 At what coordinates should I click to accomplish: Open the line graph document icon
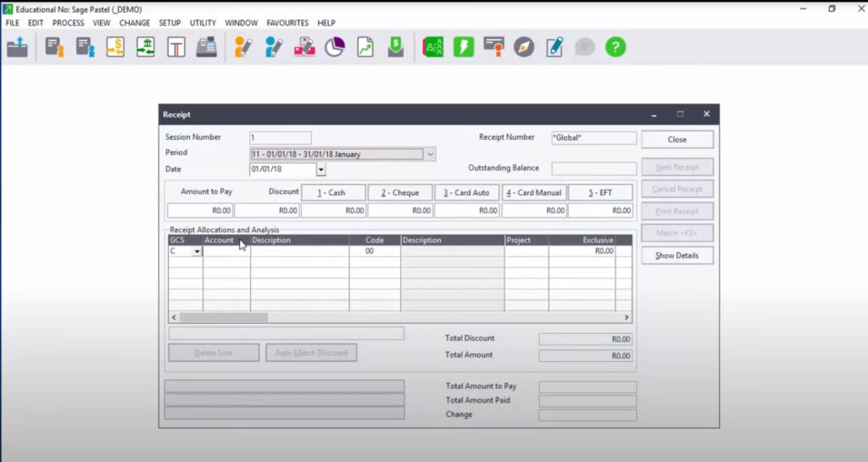364,47
